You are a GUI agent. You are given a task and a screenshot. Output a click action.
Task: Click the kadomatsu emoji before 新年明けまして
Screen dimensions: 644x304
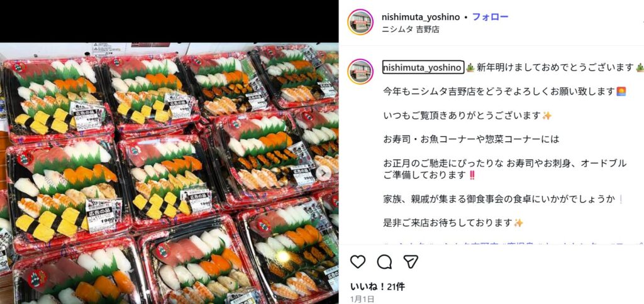coord(470,68)
